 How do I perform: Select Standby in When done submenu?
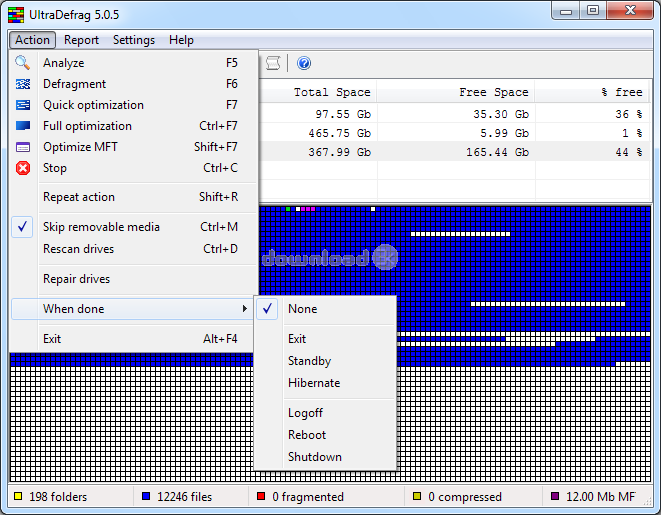[x=325, y=361]
